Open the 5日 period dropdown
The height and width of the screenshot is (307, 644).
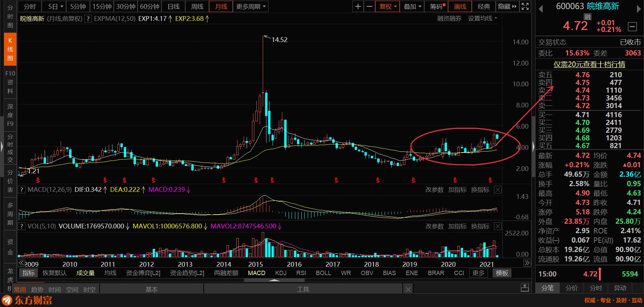tap(55, 6)
